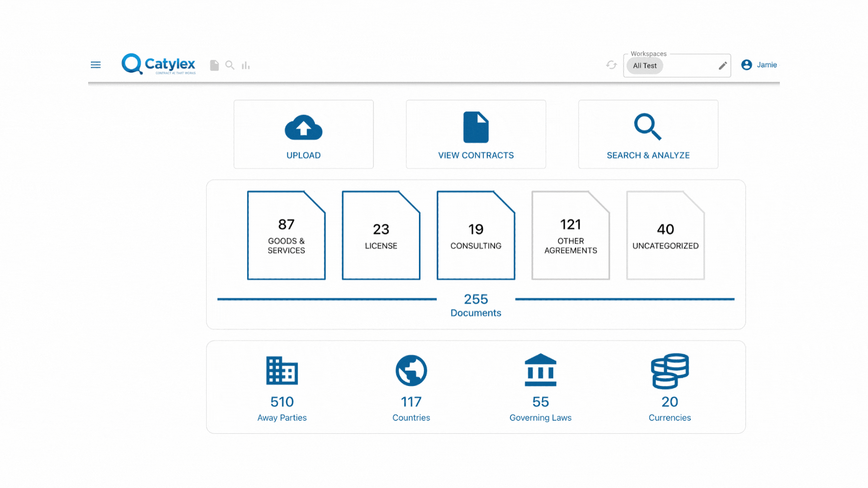Toggle the document browse icon

click(214, 64)
